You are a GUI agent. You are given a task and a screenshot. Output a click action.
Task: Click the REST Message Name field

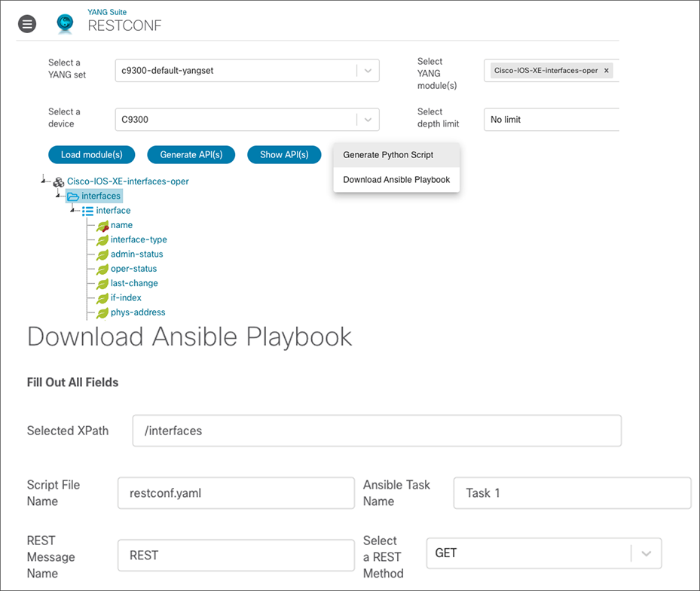[236, 556]
